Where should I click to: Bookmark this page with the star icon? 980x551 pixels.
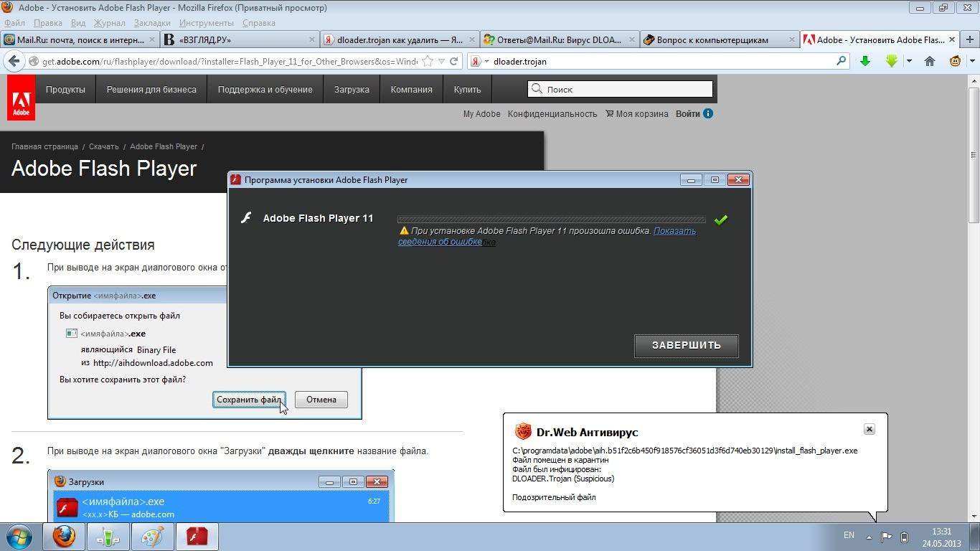click(x=428, y=61)
